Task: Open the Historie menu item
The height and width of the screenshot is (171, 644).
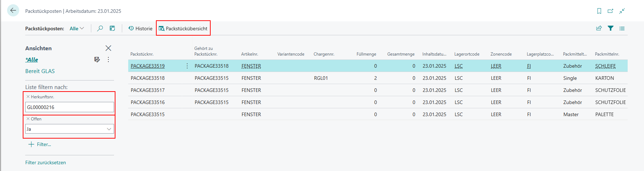Action: pos(140,28)
